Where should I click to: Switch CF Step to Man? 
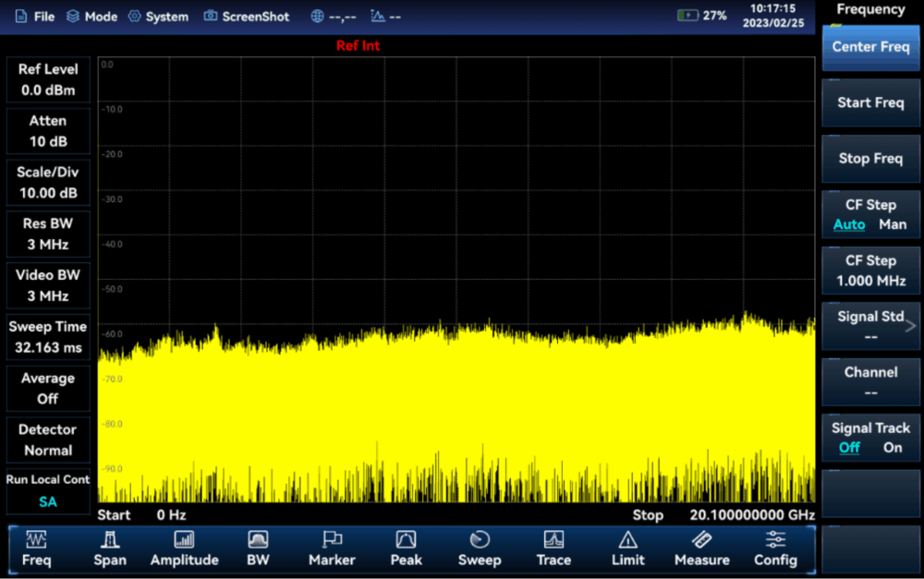893,224
